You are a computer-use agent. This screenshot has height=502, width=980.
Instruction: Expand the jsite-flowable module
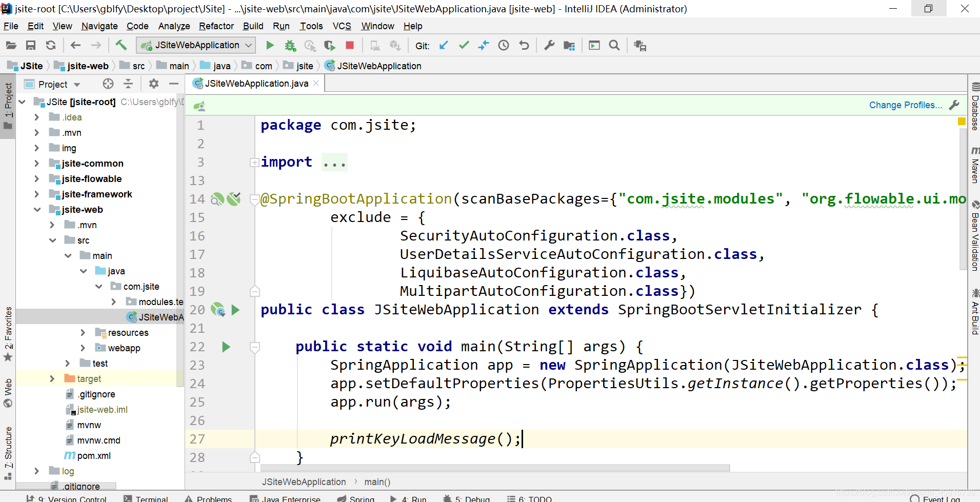36,179
